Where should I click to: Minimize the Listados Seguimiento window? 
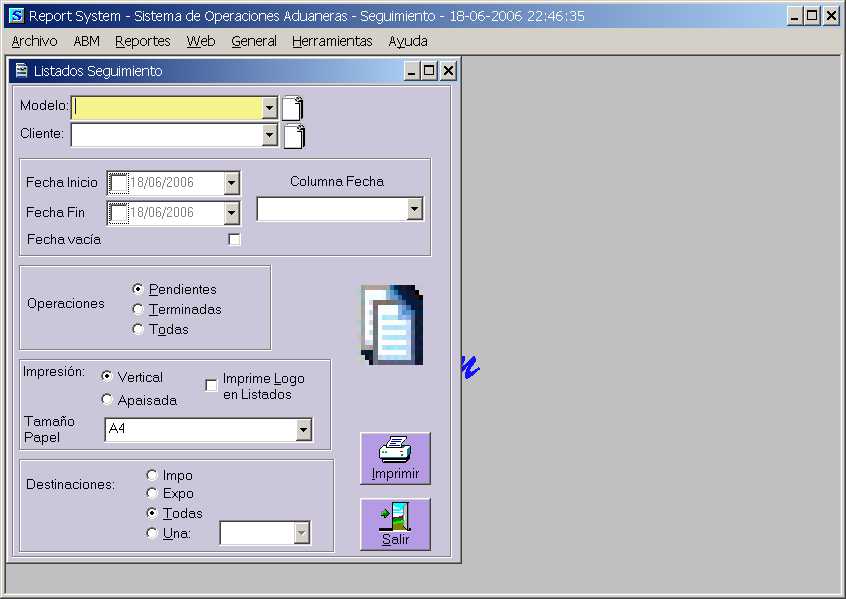click(412, 71)
